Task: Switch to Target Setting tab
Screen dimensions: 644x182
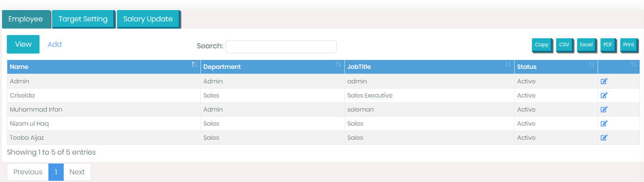Action: point(83,19)
